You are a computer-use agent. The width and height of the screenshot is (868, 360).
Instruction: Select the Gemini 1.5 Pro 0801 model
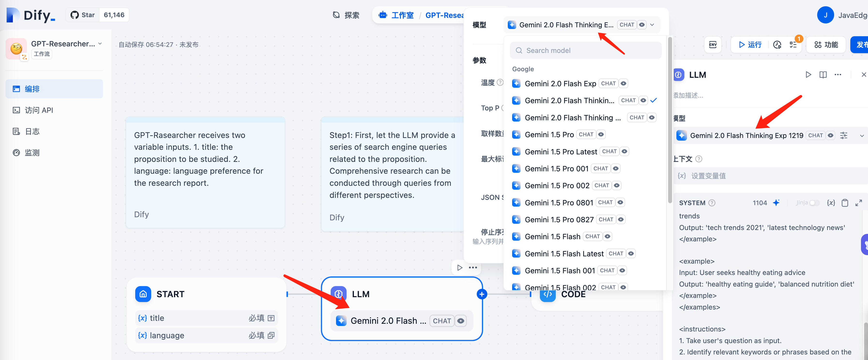[585, 202]
